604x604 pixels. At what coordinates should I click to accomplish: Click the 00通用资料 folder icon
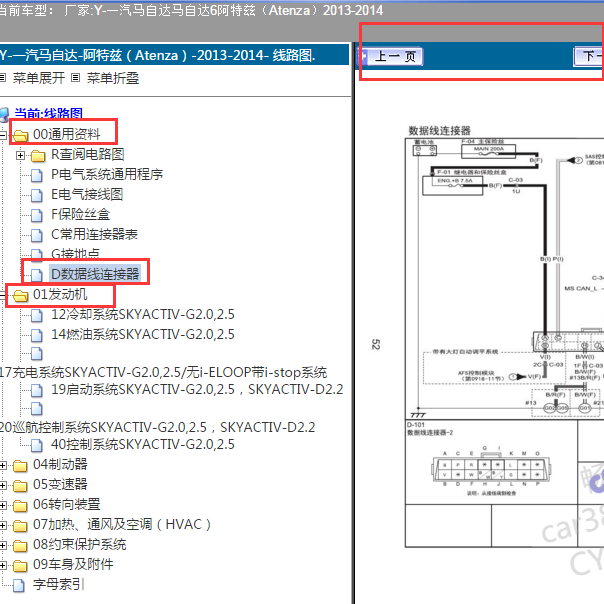20,135
